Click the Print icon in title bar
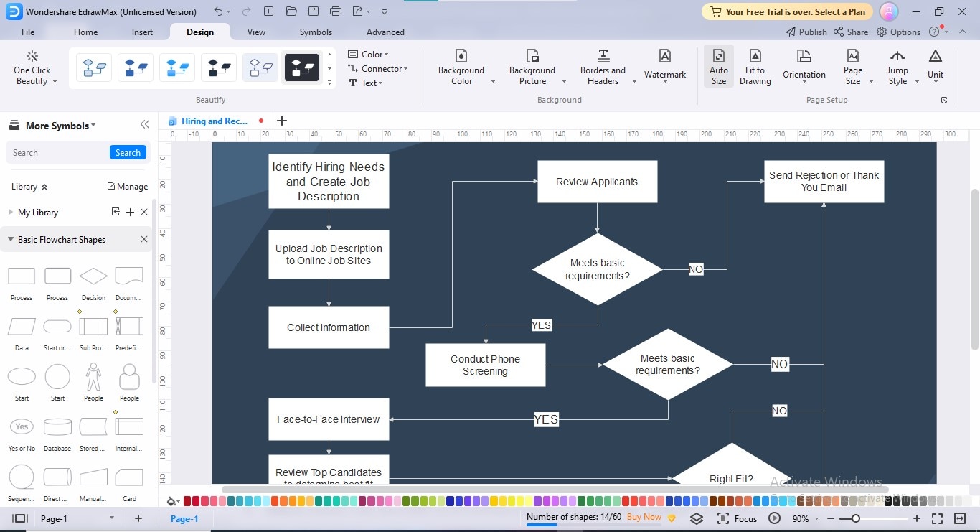980x532 pixels. (336, 11)
